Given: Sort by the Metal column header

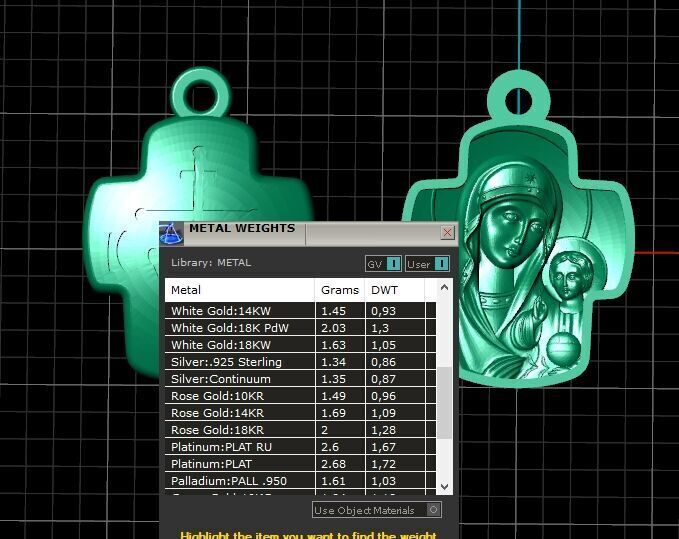Looking at the screenshot, I should [239, 290].
